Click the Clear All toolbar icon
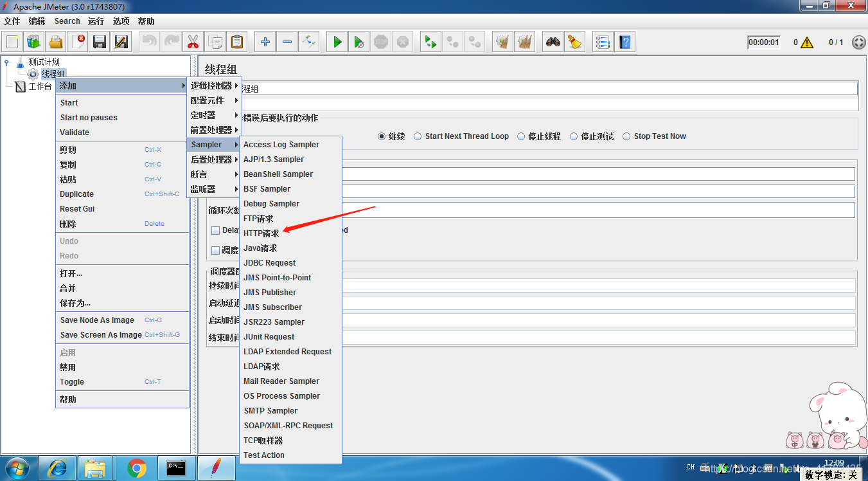This screenshot has height=481, width=868. [525, 42]
